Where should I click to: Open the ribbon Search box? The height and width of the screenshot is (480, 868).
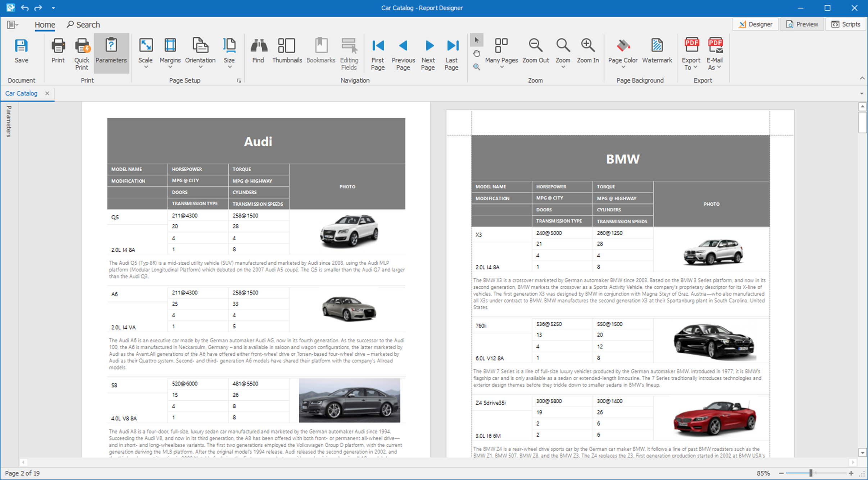coord(83,24)
